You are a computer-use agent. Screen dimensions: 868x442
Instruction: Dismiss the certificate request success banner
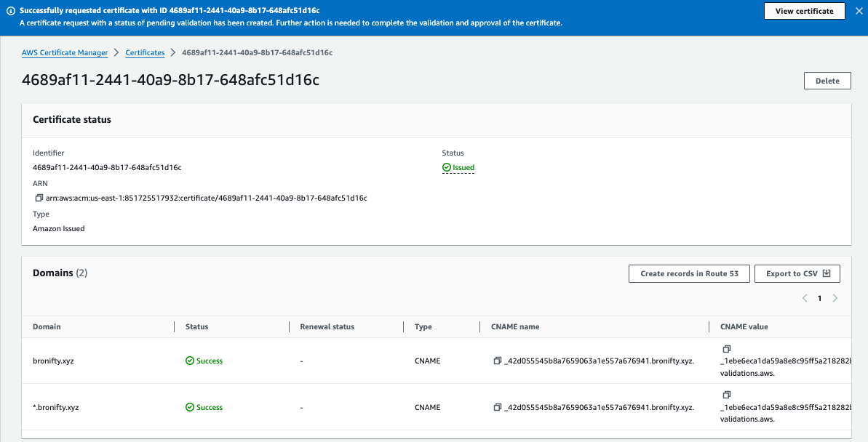859,11
